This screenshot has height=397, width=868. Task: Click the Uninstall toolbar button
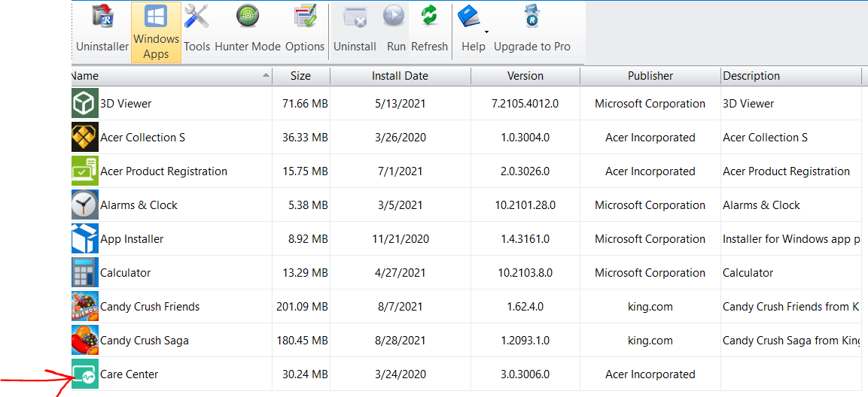[355, 32]
